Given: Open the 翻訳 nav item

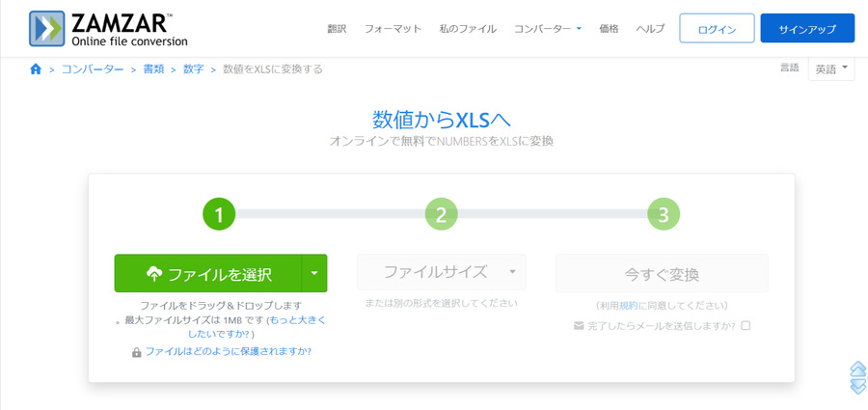Looking at the screenshot, I should [338, 29].
